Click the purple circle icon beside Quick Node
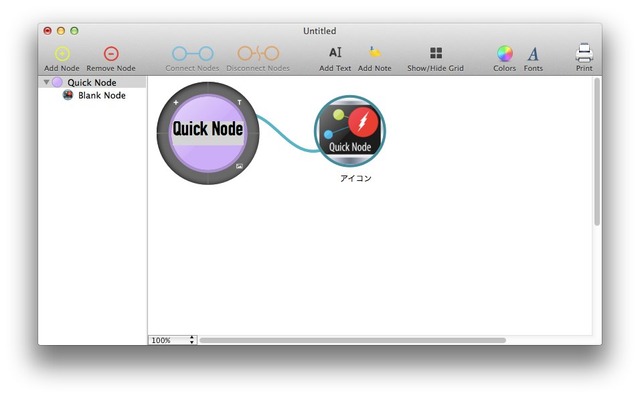The image size is (640, 398). pyautogui.click(x=57, y=82)
